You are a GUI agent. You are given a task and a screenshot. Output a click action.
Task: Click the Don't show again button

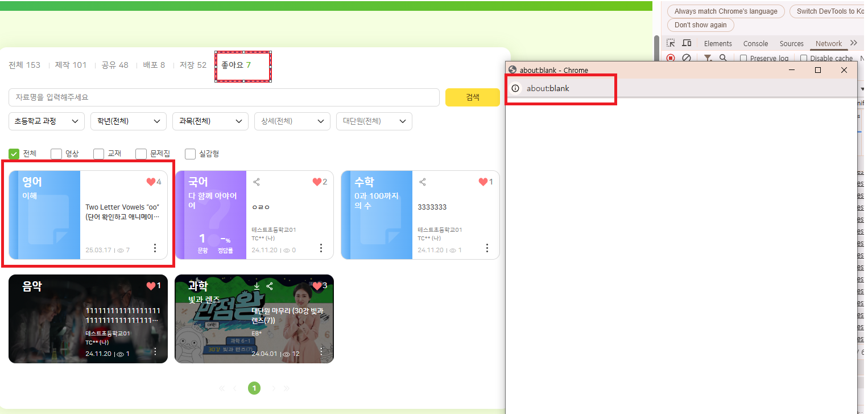(x=700, y=25)
